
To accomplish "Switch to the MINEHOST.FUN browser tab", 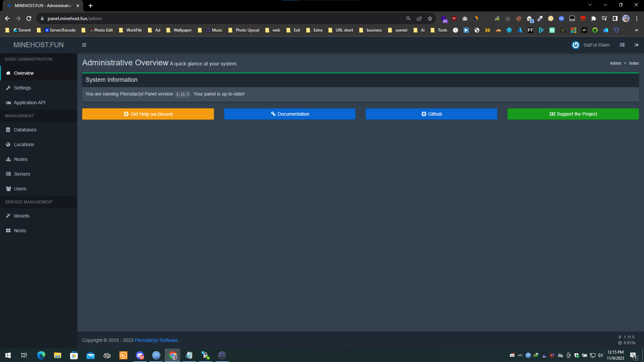I will tap(40, 5).
